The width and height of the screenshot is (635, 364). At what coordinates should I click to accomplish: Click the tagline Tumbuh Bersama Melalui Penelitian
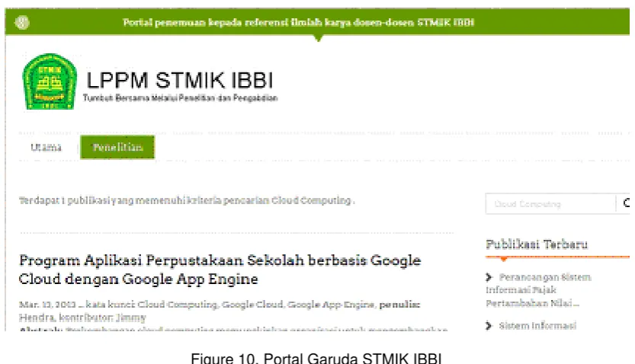(180, 98)
